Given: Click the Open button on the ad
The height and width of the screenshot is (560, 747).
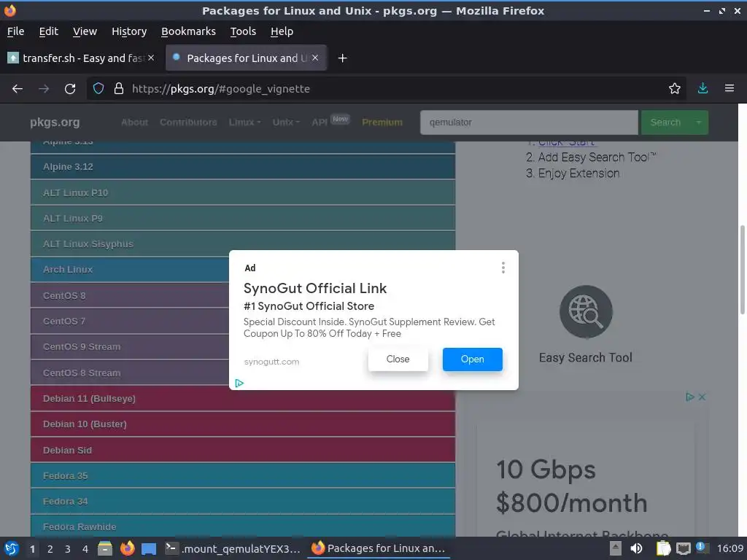Looking at the screenshot, I should click(x=472, y=359).
